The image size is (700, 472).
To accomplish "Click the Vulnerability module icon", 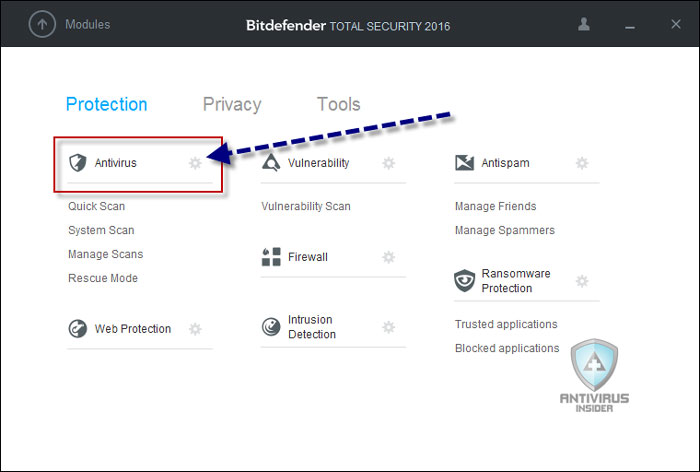I will point(271,163).
